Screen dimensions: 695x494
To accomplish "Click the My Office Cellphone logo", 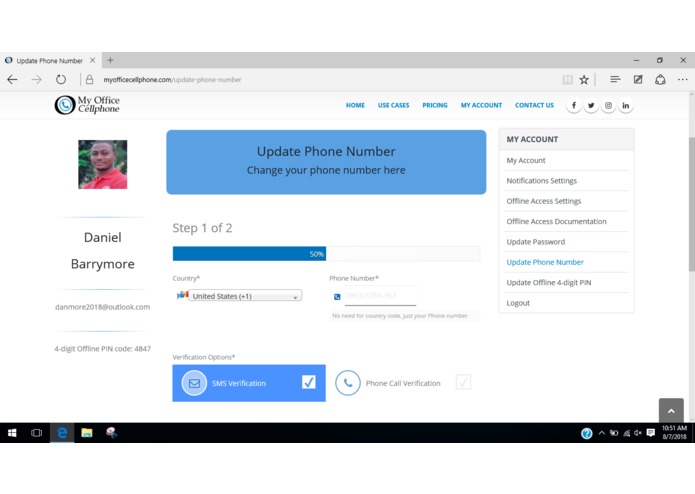I will (x=87, y=105).
